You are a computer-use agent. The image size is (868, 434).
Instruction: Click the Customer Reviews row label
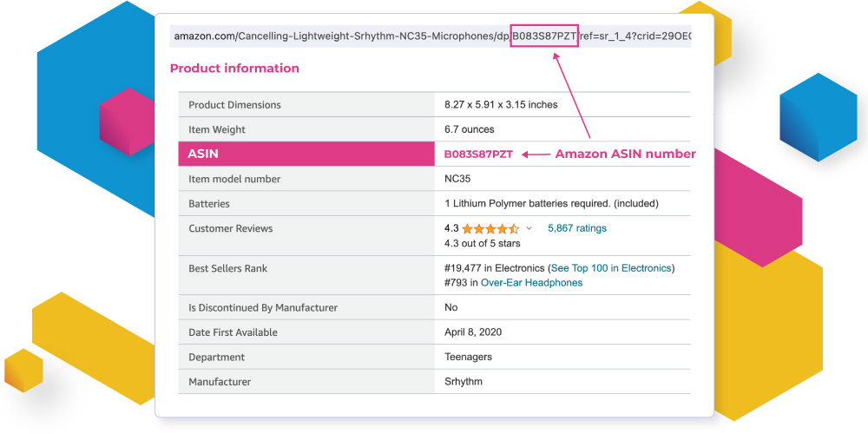(x=230, y=229)
